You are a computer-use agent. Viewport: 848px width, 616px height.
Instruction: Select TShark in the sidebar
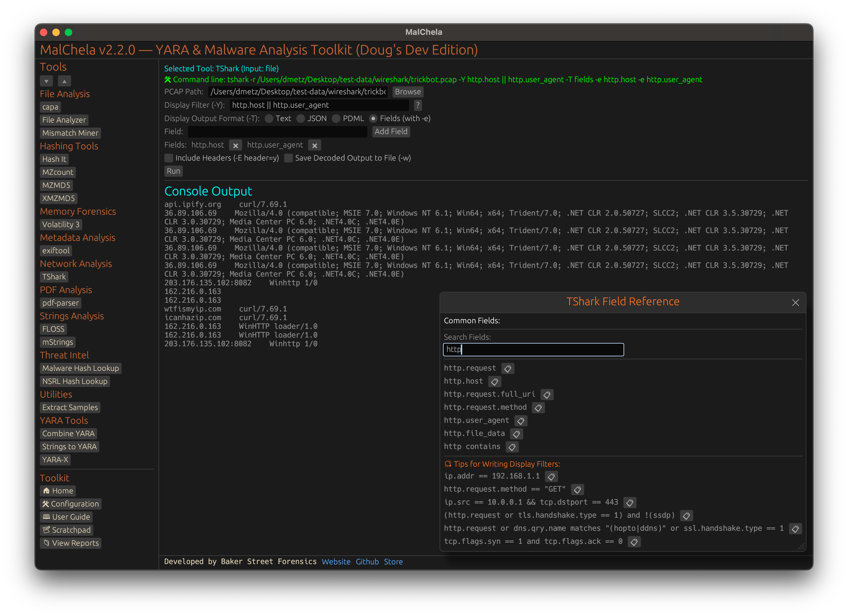click(54, 277)
